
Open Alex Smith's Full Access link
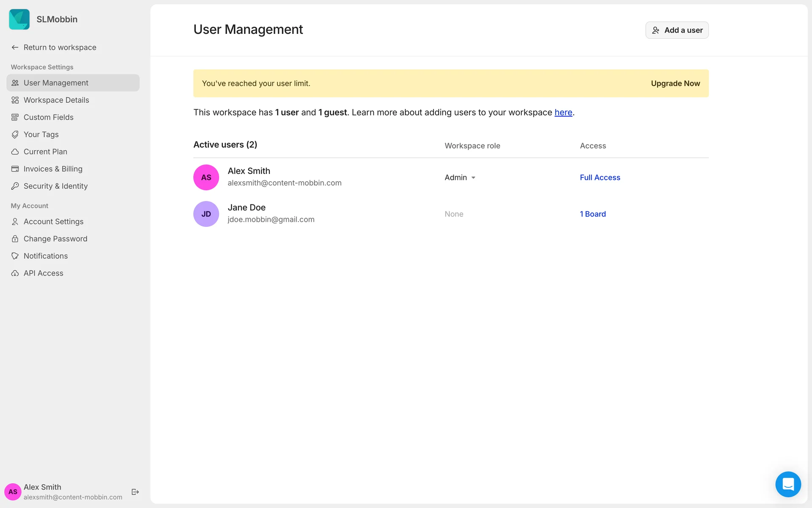[x=600, y=177]
